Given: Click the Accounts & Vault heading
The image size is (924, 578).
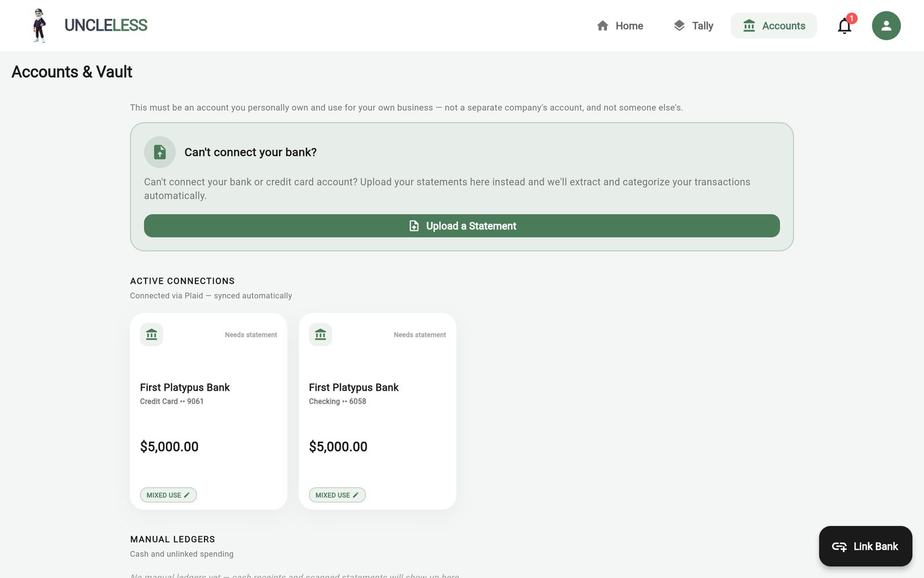Looking at the screenshot, I should 72,72.
